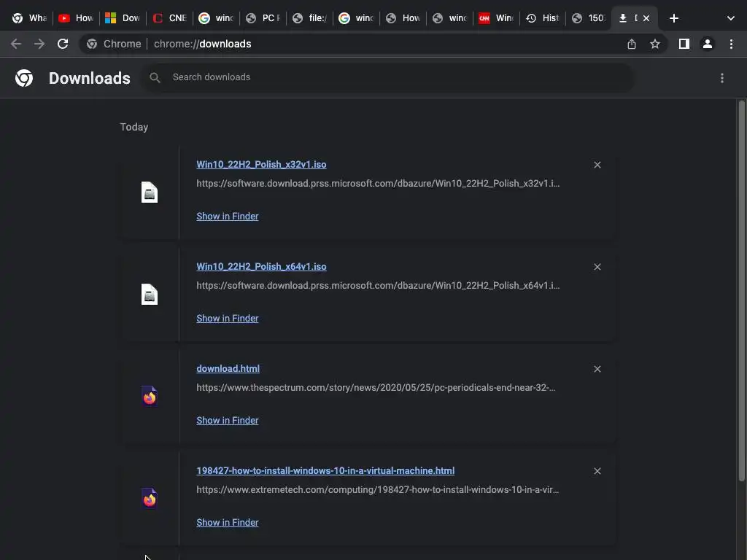This screenshot has height=560, width=747.
Task: Show 198427 html file in Finder
Action: [x=228, y=522]
